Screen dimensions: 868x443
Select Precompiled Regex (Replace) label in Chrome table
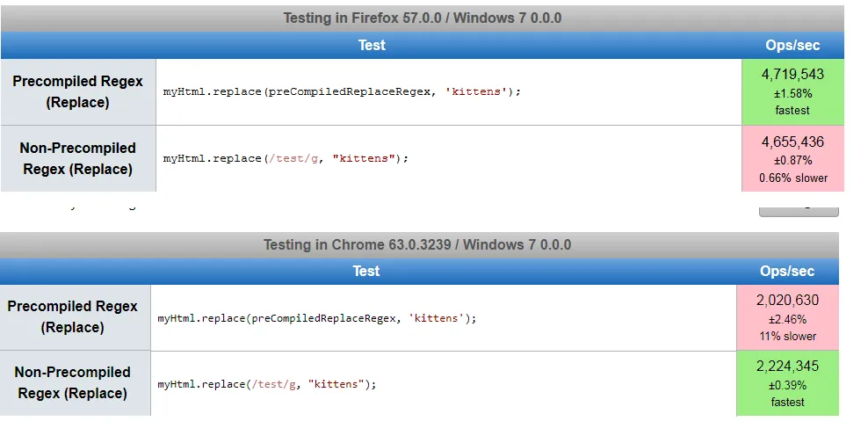point(73,316)
